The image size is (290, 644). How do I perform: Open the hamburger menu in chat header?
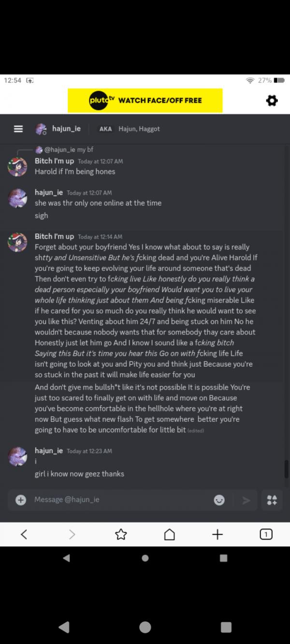tap(18, 129)
